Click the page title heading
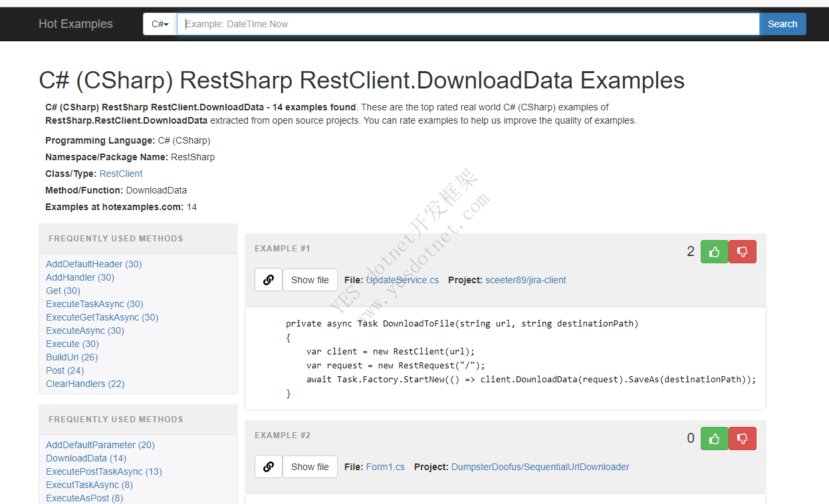 tap(362, 80)
